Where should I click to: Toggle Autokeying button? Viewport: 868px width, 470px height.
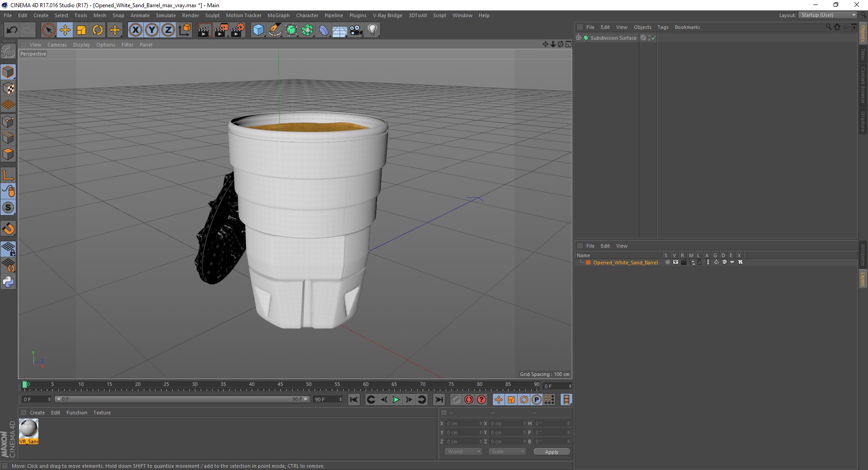tap(469, 399)
